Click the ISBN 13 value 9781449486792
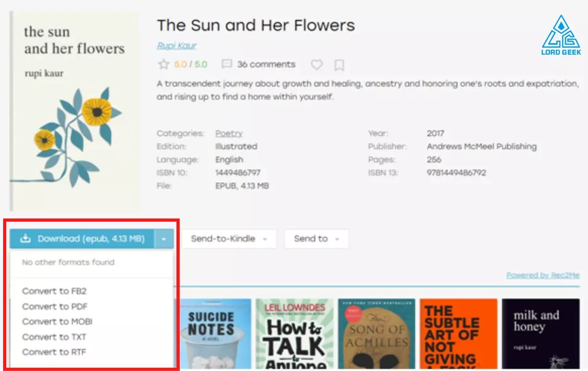The width and height of the screenshot is (588, 371). click(456, 173)
